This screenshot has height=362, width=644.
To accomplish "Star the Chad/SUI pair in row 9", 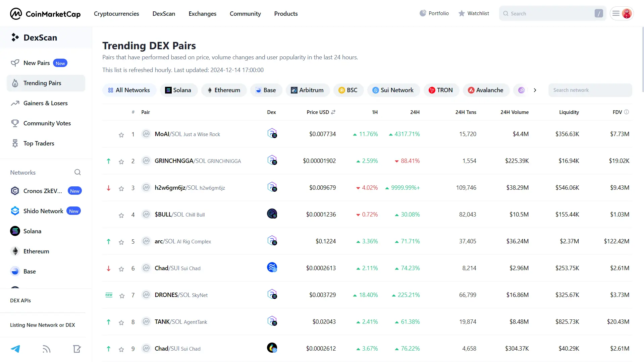I will click(121, 349).
